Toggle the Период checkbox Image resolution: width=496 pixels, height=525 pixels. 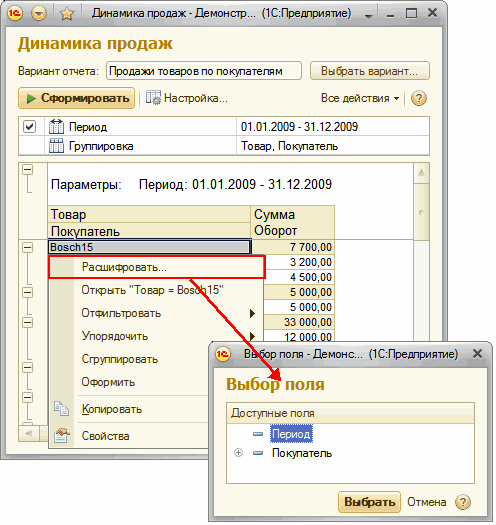pos(29,127)
